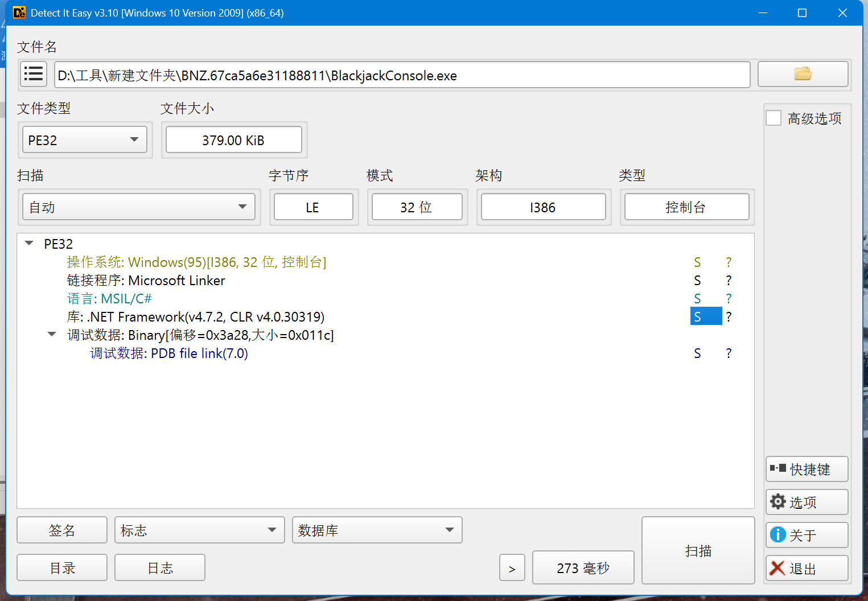Select the 链接程序: Microsoft Linker row
The width and height of the screenshot is (868, 601).
pyautogui.click(x=146, y=281)
